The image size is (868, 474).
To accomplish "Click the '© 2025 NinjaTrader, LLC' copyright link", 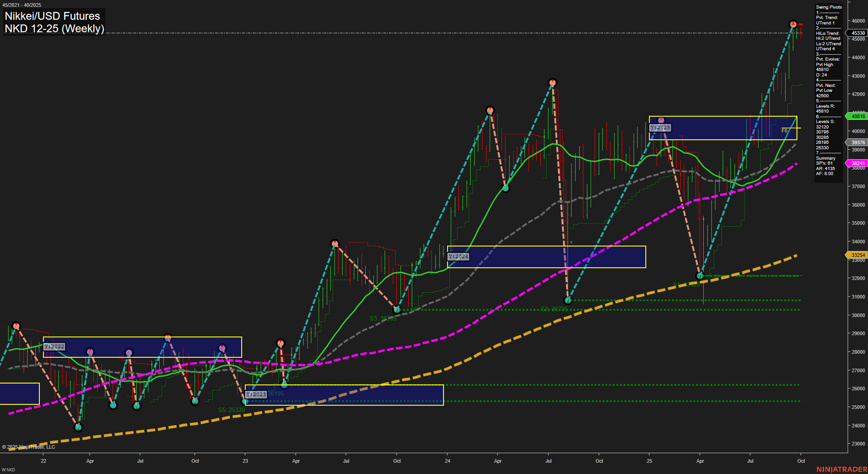I will (x=29, y=446).
